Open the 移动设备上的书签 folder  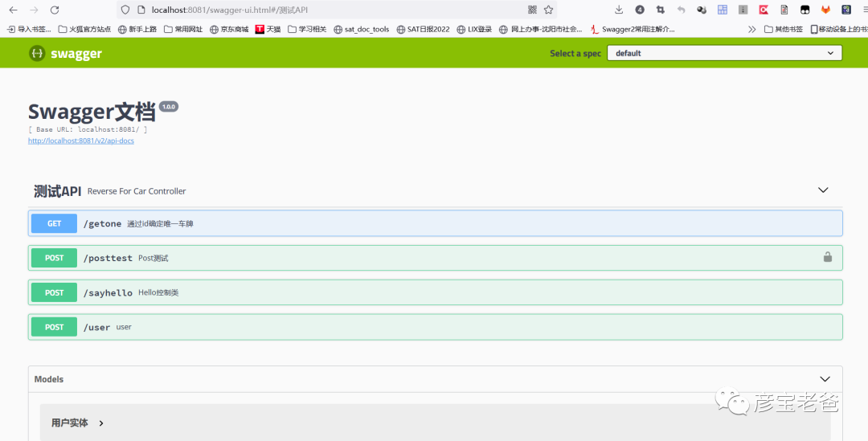tap(838, 30)
